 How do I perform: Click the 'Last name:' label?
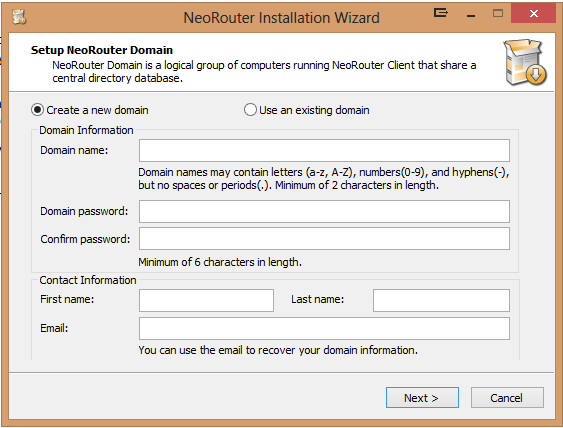[x=317, y=299]
